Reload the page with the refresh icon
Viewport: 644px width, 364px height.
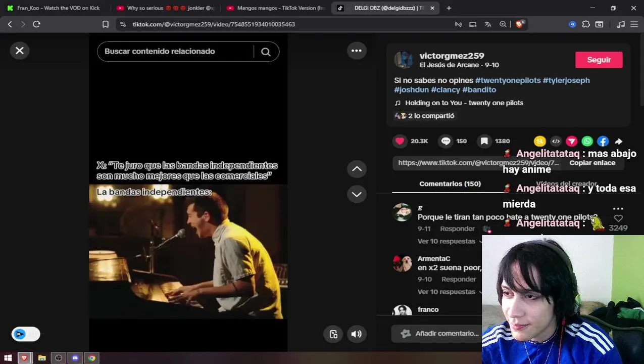click(36, 24)
